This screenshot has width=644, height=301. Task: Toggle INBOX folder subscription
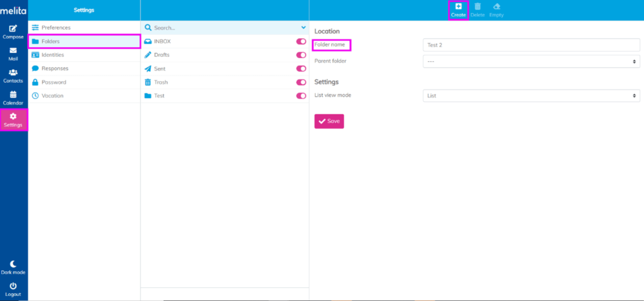(301, 42)
